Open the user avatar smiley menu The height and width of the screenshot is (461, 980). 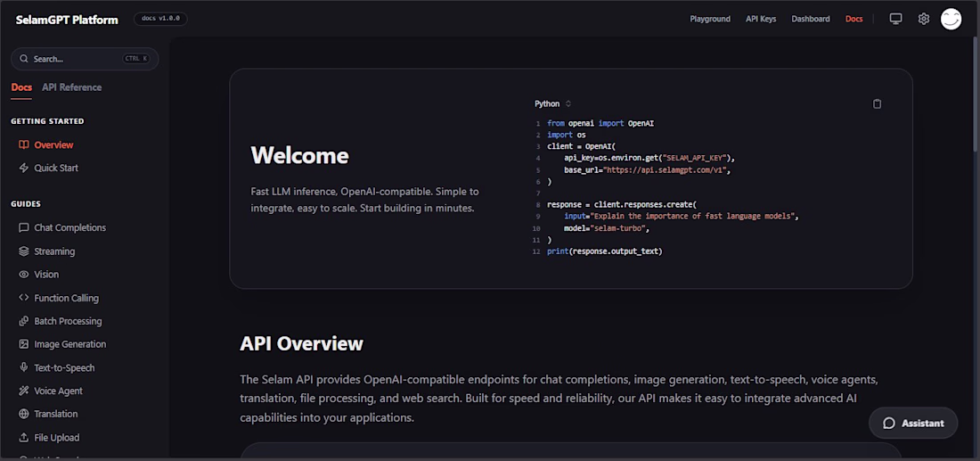tap(951, 19)
